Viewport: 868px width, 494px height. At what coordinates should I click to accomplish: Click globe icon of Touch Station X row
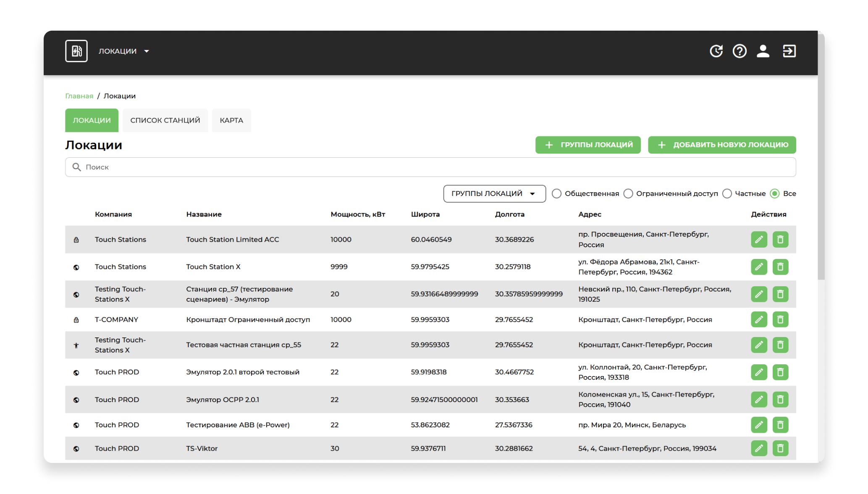[76, 267]
